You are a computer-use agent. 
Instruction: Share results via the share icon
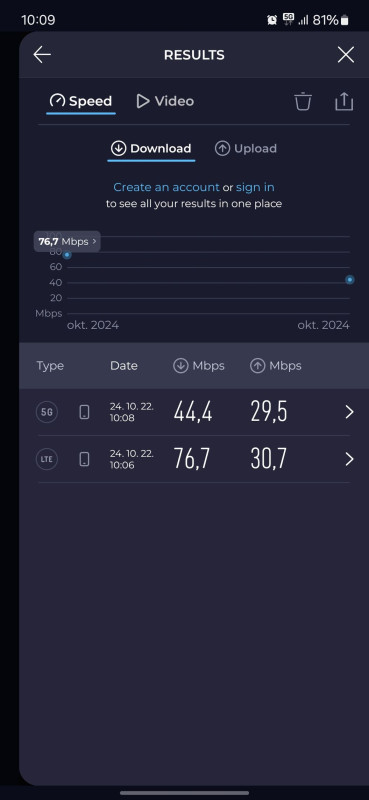[x=344, y=101]
